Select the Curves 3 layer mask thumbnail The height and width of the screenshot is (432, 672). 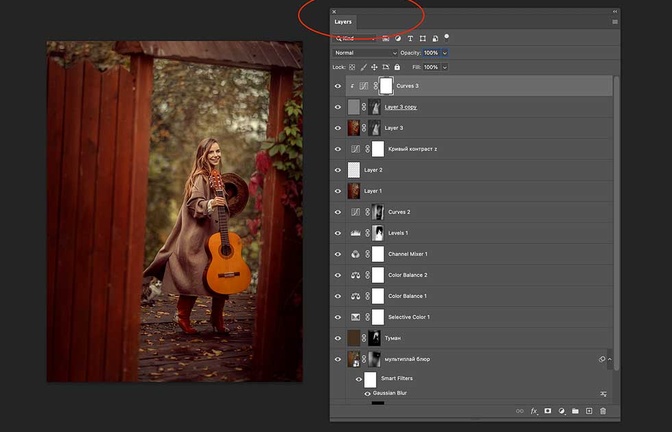point(386,86)
